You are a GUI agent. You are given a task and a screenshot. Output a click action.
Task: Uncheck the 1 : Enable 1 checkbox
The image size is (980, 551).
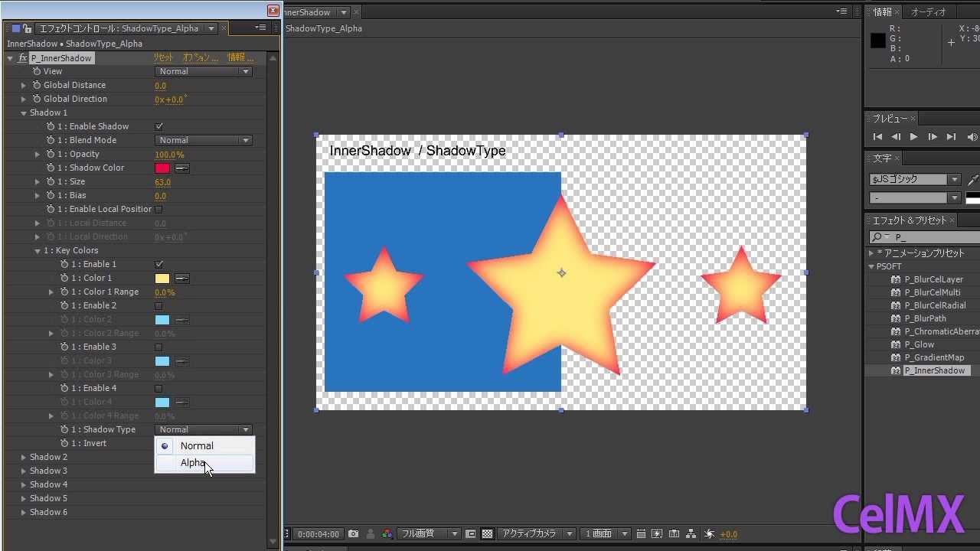(x=159, y=264)
